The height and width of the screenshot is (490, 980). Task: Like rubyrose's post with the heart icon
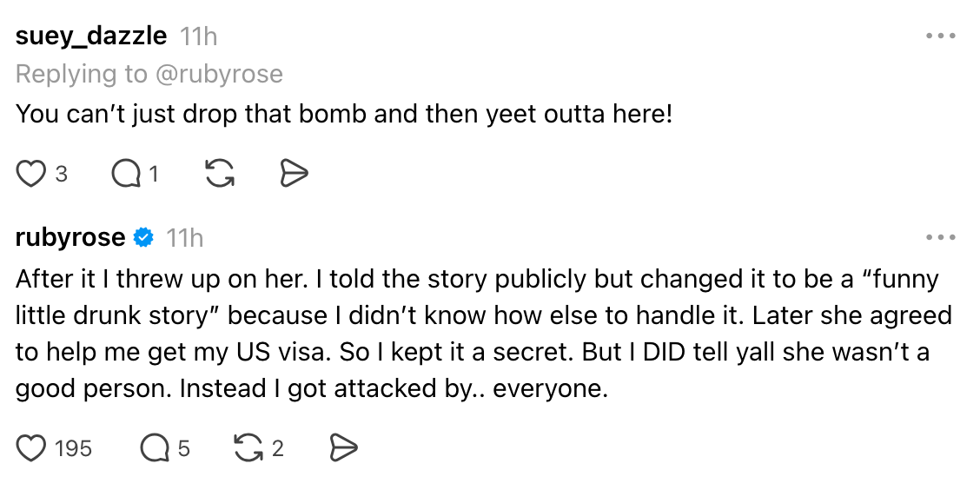(31, 448)
